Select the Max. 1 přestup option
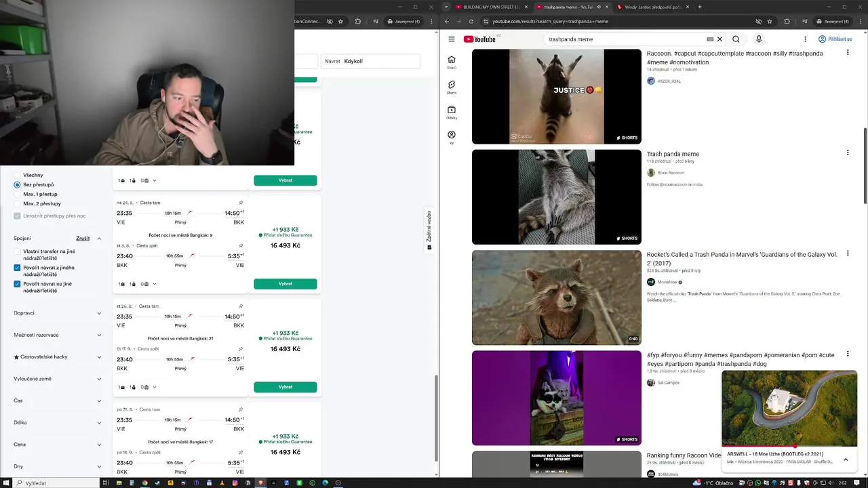868x488 pixels. [17, 194]
